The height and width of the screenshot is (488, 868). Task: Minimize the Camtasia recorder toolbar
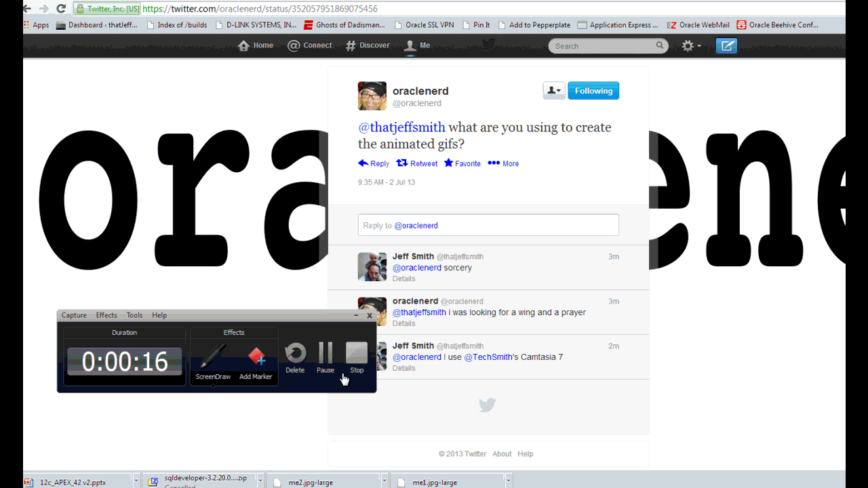click(x=356, y=315)
